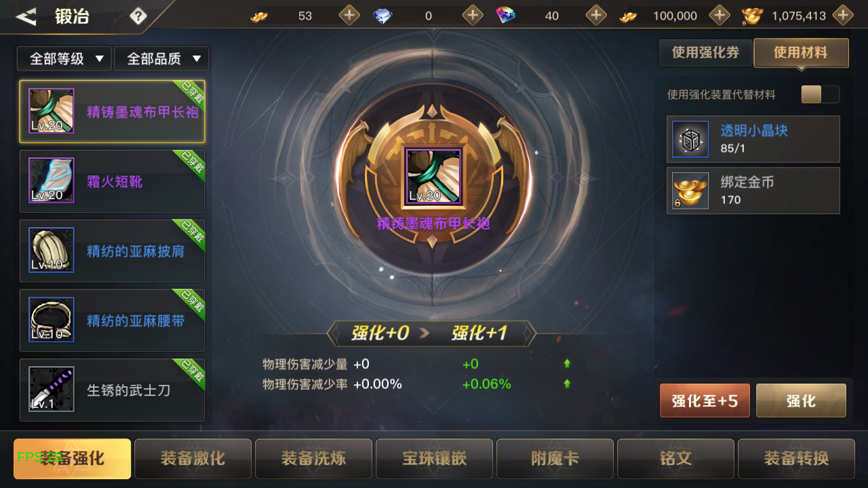Add rainbow gems using plus icon

pyautogui.click(x=596, y=15)
